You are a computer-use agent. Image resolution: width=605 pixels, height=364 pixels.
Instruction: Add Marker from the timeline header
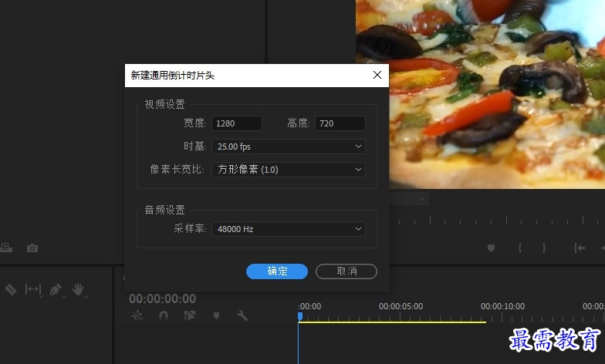[x=216, y=316]
